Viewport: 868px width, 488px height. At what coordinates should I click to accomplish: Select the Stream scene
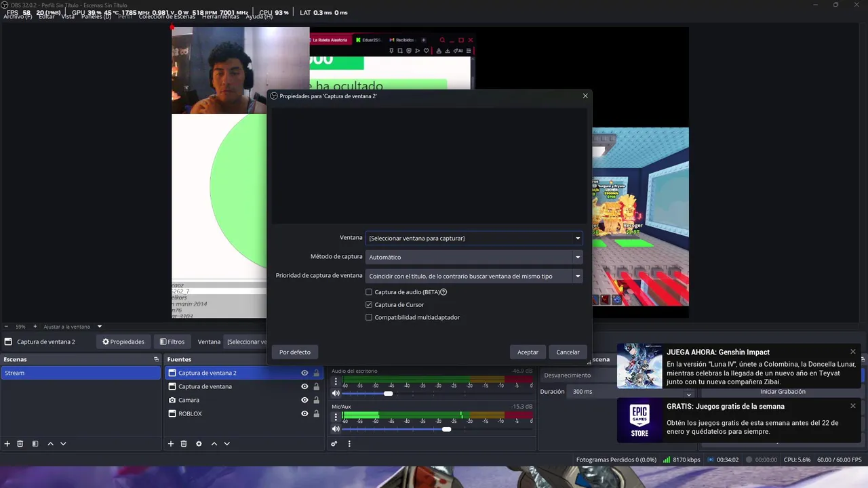[x=81, y=373]
